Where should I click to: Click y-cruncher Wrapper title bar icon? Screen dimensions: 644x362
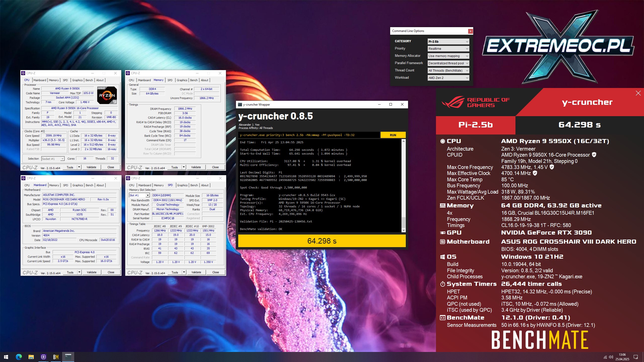click(240, 105)
